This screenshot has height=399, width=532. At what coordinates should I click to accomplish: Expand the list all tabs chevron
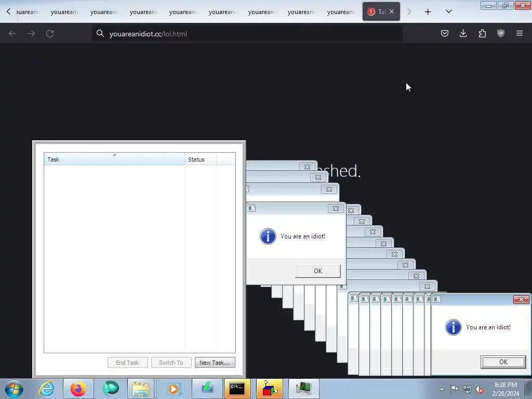(448, 11)
